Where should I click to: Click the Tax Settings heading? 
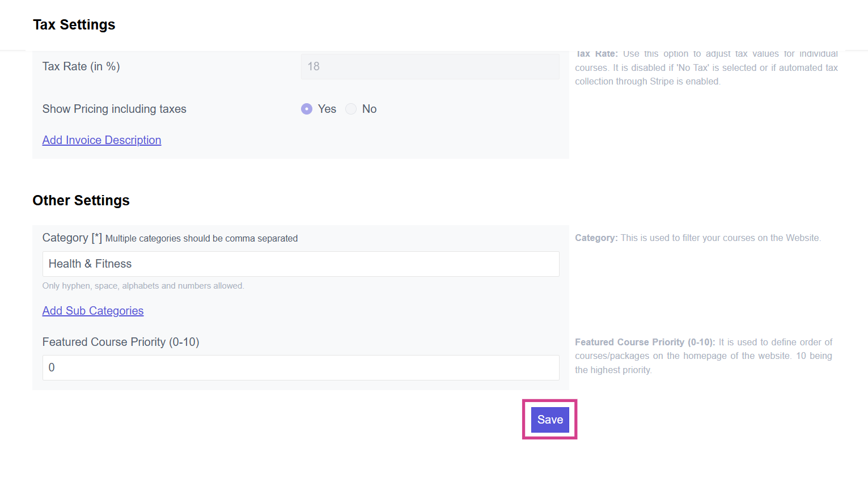[74, 25]
